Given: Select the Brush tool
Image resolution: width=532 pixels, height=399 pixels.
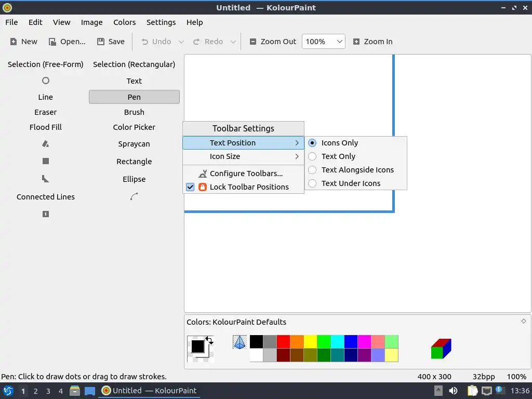Looking at the screenshot, I should pos(134,112).
